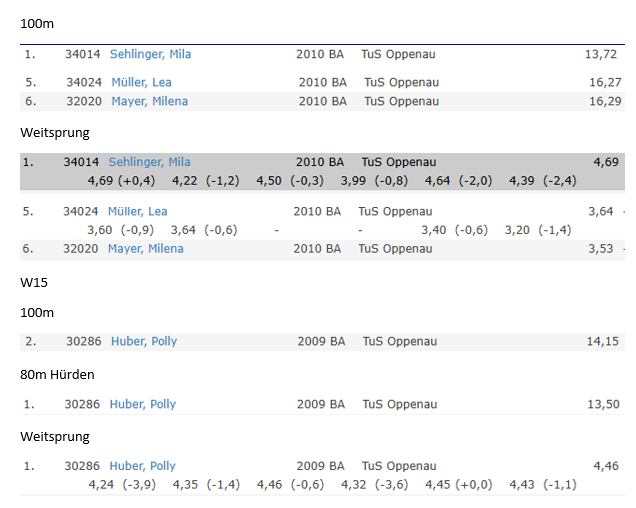Click bib number 32020 in 100m results
This screenshot has width=636, height=508.
83,101
